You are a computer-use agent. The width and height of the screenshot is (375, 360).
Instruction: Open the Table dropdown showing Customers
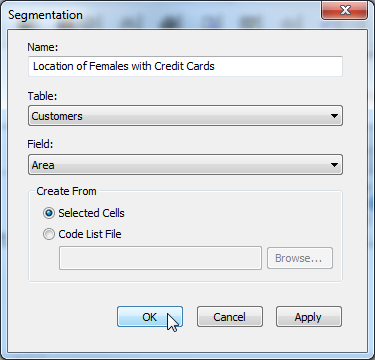[185, 116]
